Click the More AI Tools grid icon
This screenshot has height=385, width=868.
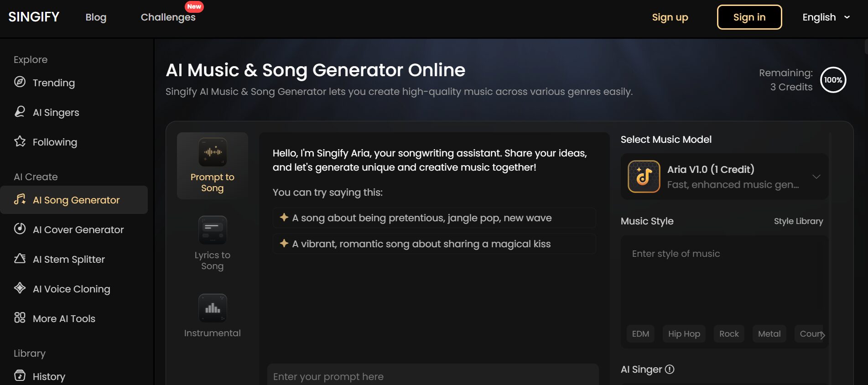20,318
